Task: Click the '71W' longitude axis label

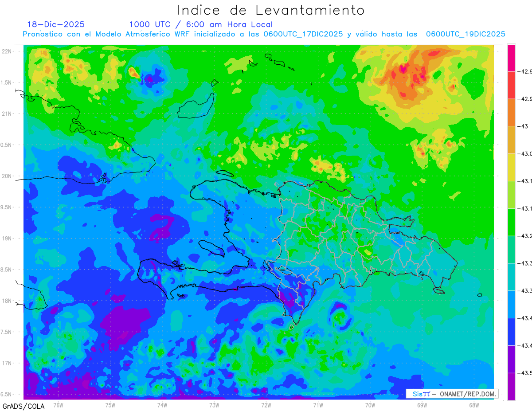Action: 318,405
